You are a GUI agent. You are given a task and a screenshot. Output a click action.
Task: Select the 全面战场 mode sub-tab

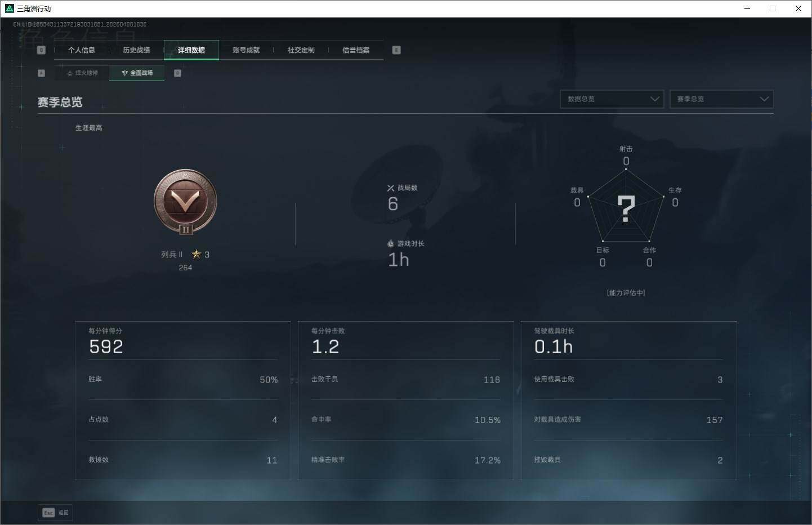(x=137, y=73)
